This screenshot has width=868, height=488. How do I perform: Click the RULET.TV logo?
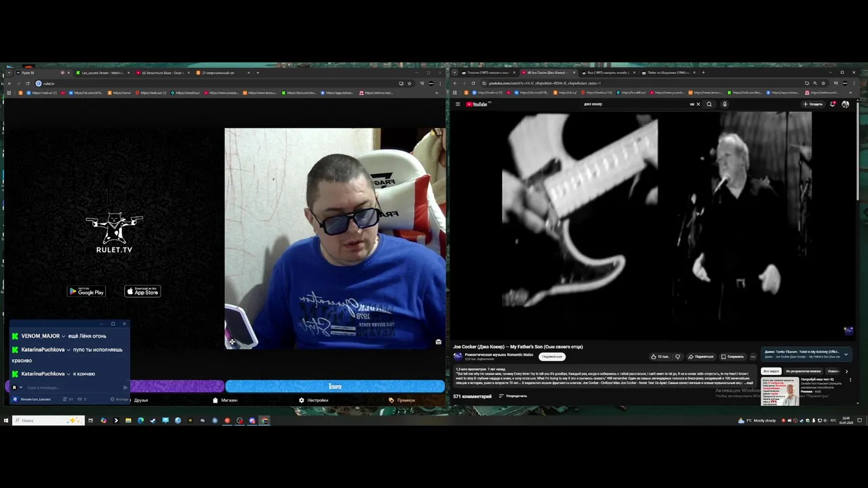coord(114,232)
